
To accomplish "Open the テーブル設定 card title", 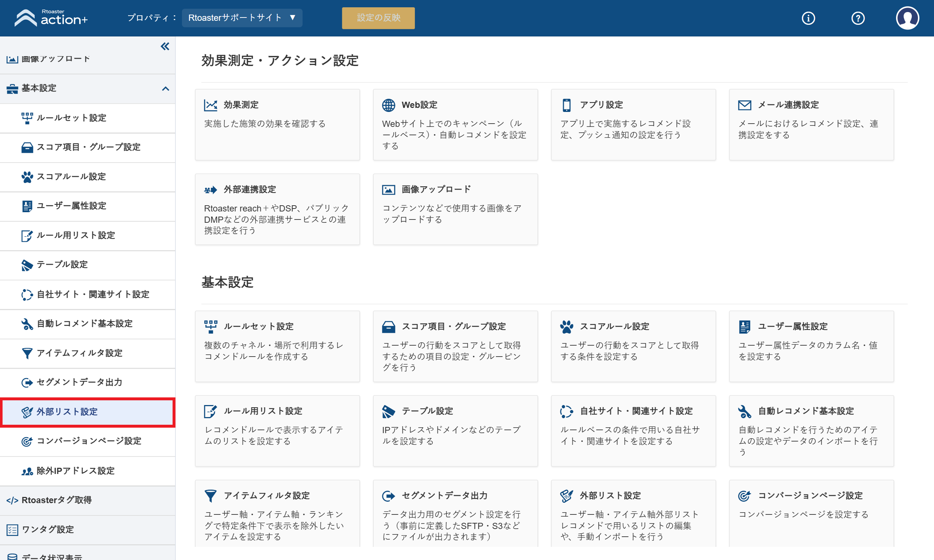I will tap(427, 411).
